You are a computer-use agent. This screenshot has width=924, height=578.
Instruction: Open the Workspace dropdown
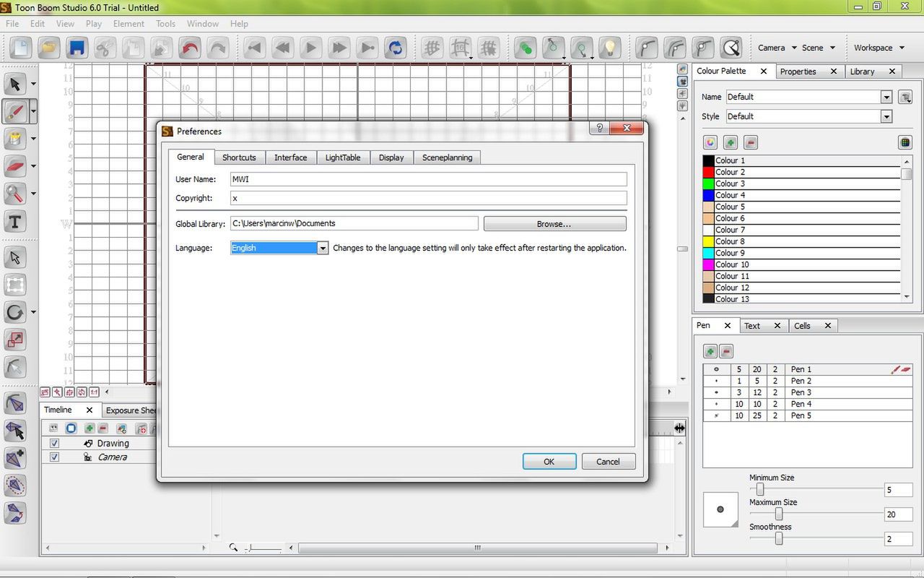(x=879, y=48)
